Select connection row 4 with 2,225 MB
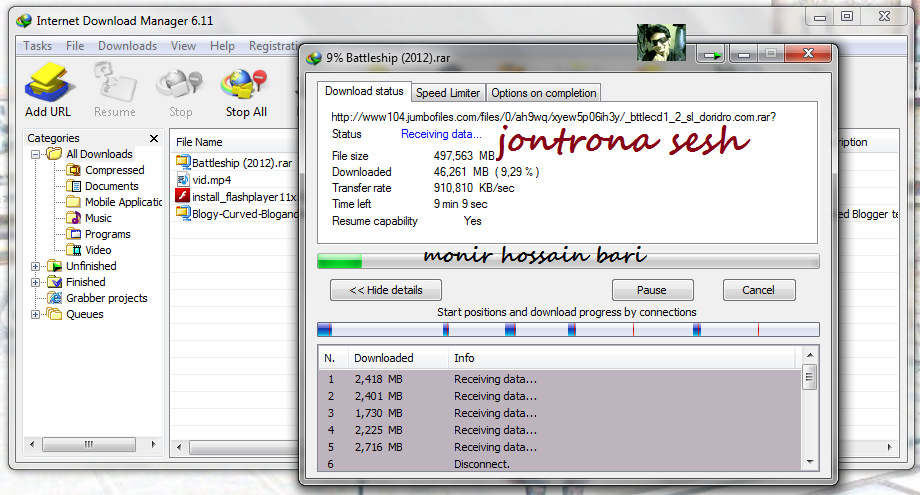 (560, 430)
